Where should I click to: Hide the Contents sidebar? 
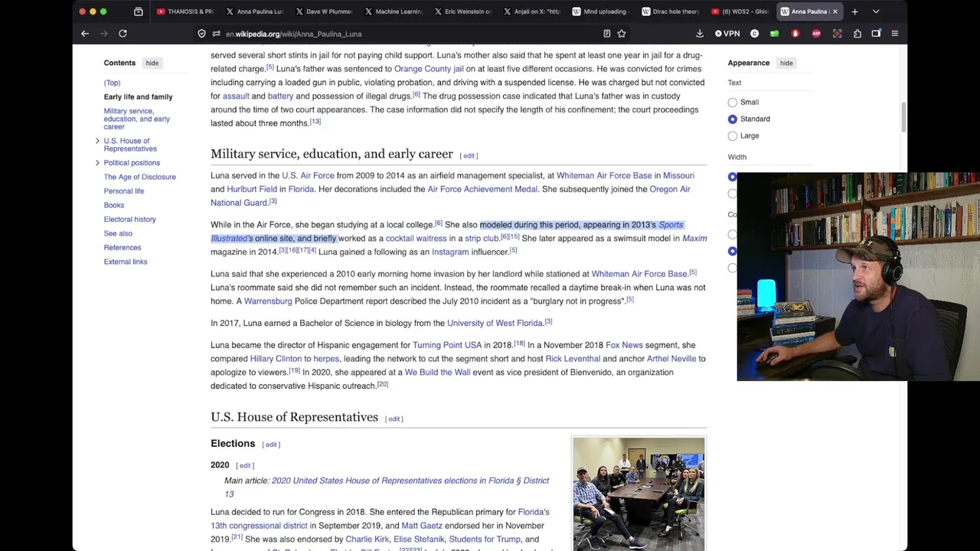click(x=152, y=63)
